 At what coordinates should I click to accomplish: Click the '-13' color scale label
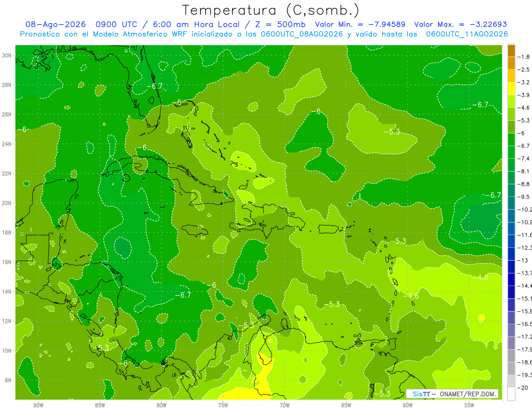tap(523, 260)
